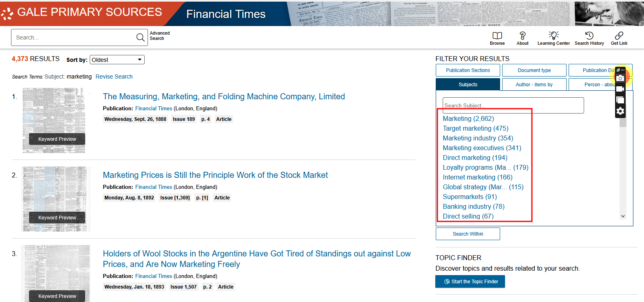The height and width of the screenshot is (302, 644).
Task: Open Search History clock icon
Action: pyautogui.click(x=589, y=36)
